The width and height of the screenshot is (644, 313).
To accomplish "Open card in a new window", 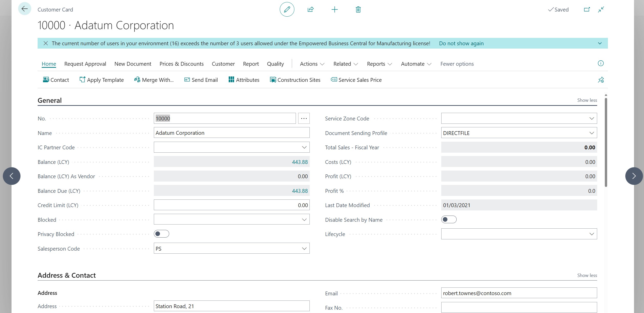I will [x=587, y=9].
